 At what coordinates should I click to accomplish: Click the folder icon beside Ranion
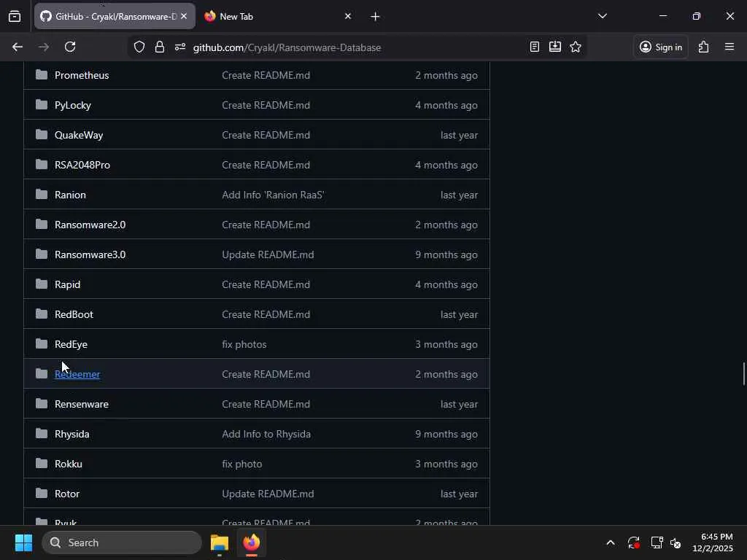(42, 194)
